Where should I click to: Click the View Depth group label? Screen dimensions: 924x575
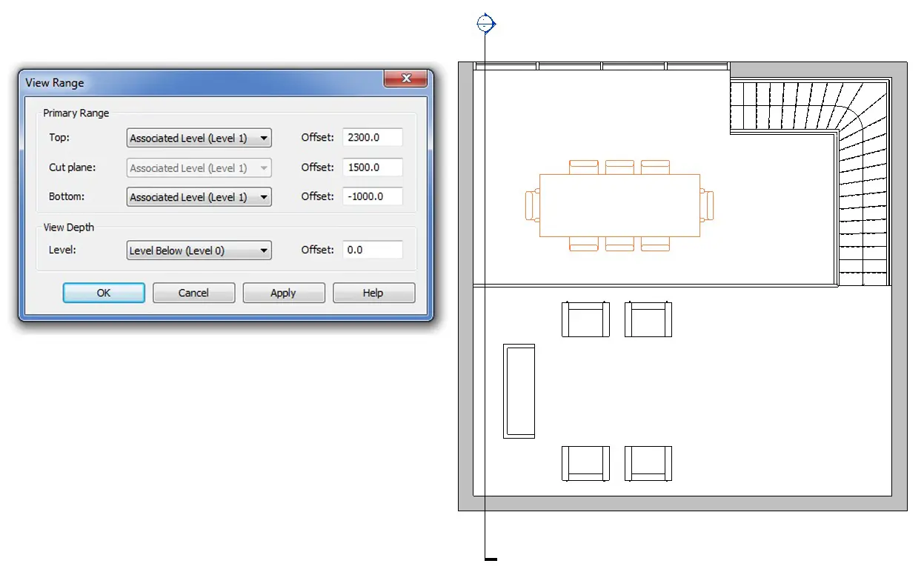(x=68, y=227)
